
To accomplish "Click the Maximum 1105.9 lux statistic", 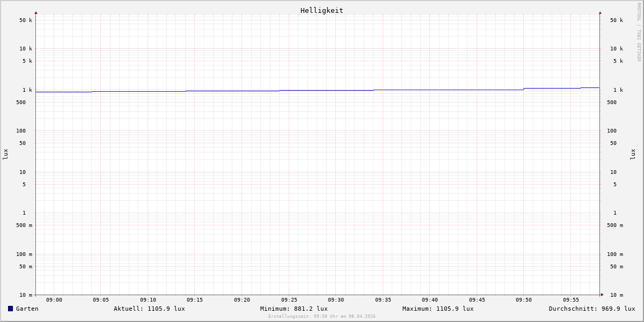I will coord(438,309).
